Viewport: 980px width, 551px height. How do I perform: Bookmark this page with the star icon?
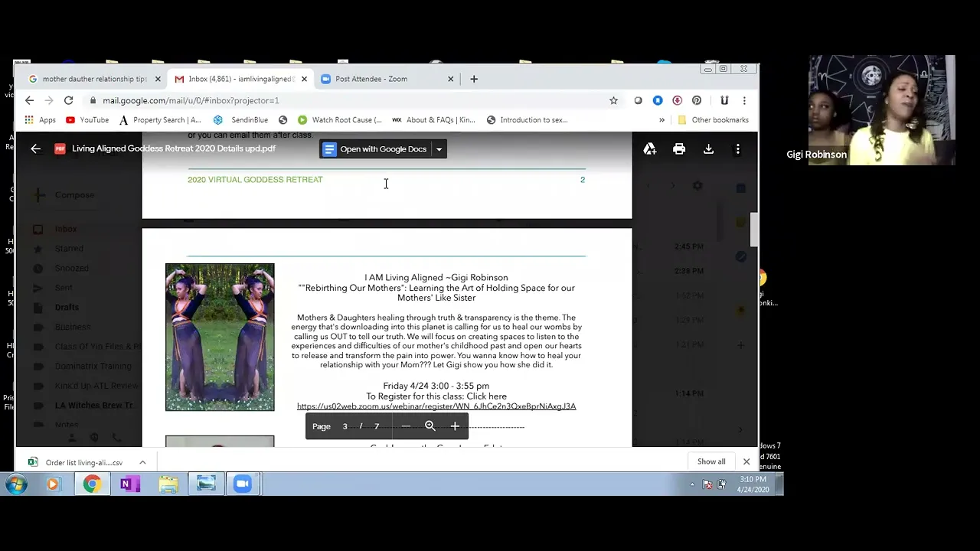pyautogui.click(x=613, y=100)
